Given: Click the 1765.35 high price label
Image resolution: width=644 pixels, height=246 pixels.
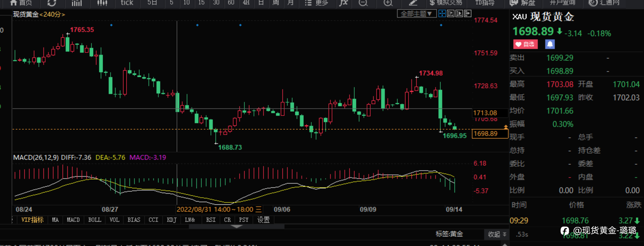Looking at the screenshot, I should pos(82,30).
